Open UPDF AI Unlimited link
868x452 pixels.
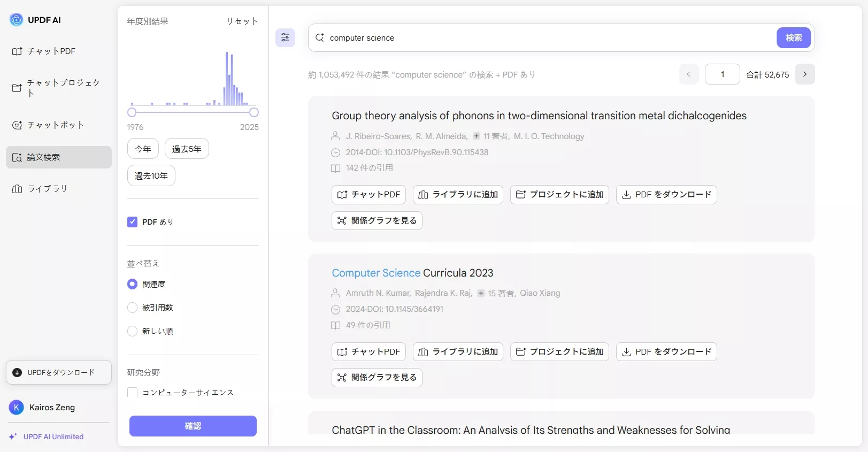coord(53,436)
